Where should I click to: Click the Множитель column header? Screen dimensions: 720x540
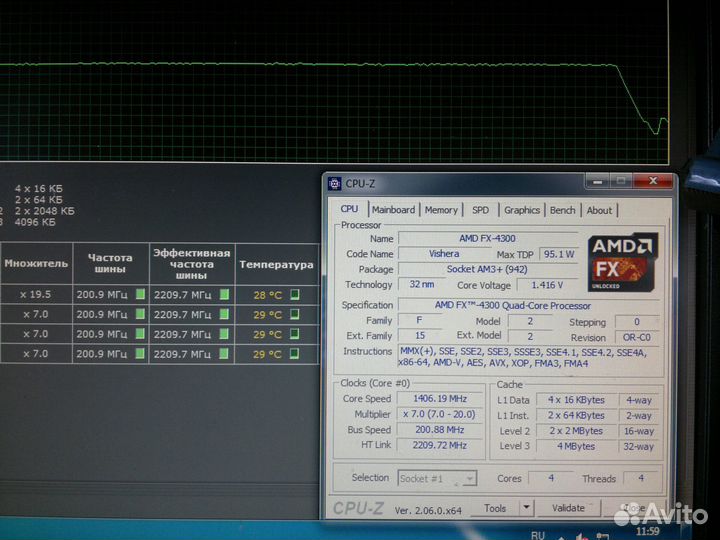pyautogui.click(x=36, y=264)
